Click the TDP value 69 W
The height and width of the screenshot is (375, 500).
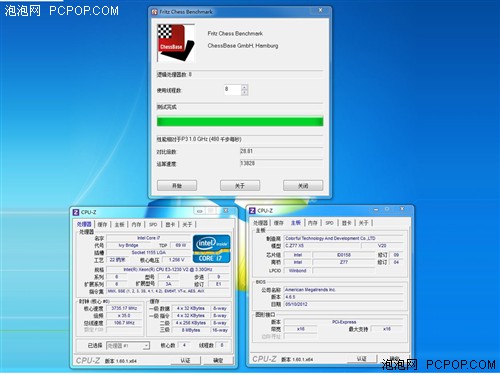coord(181,245)
